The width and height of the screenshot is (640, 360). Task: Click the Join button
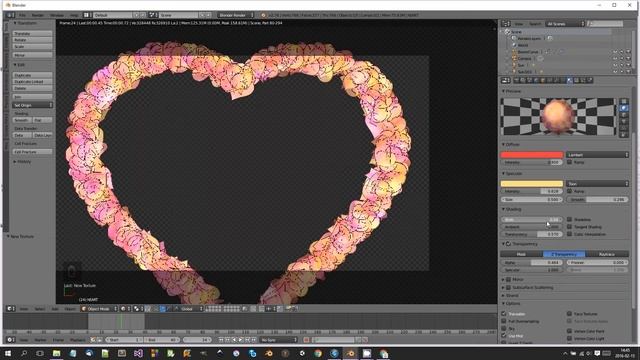coord(32,97)
